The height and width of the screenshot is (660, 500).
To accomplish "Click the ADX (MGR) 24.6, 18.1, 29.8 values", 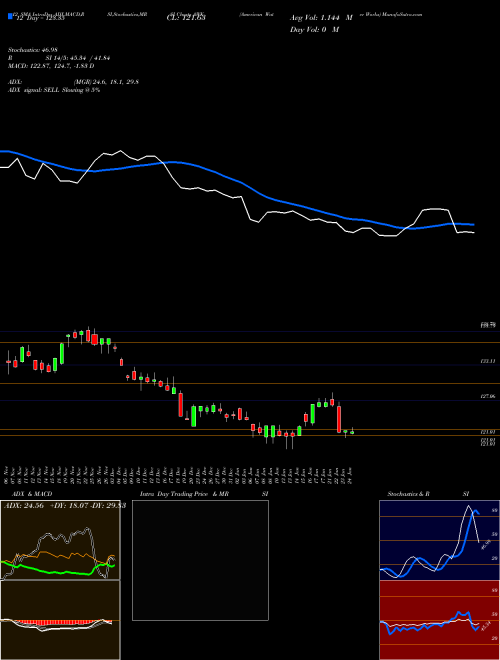I will pyautogui.click(x=106, y=82).
